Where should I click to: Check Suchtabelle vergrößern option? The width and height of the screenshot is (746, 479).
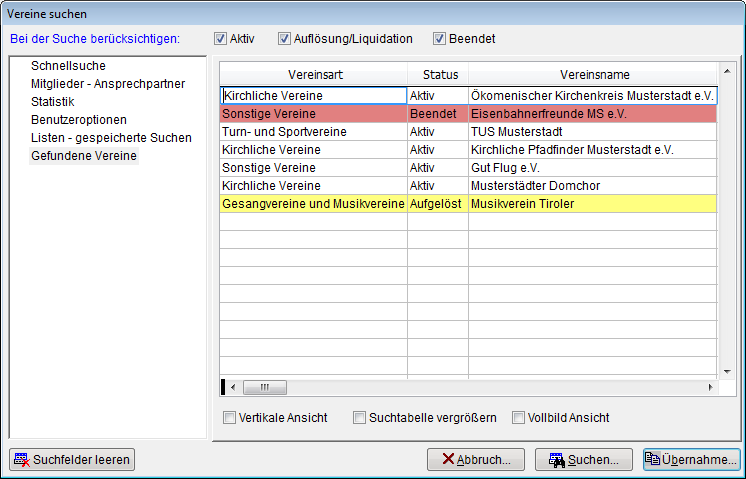point(359,418)
